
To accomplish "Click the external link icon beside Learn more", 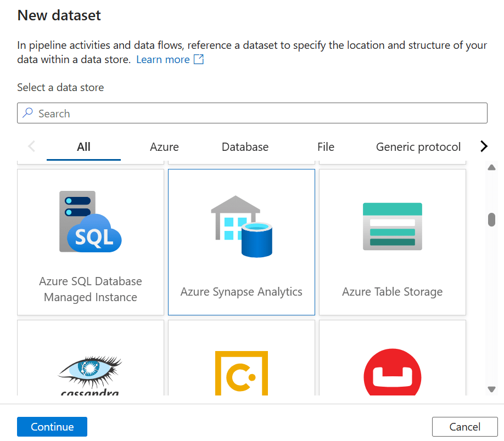I will tap(199, 60).
